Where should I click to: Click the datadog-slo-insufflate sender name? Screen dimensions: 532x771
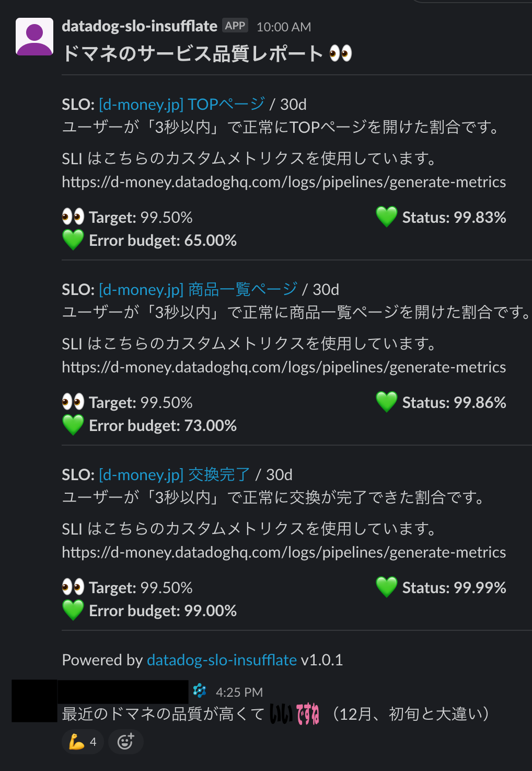(x=140, y=26)
